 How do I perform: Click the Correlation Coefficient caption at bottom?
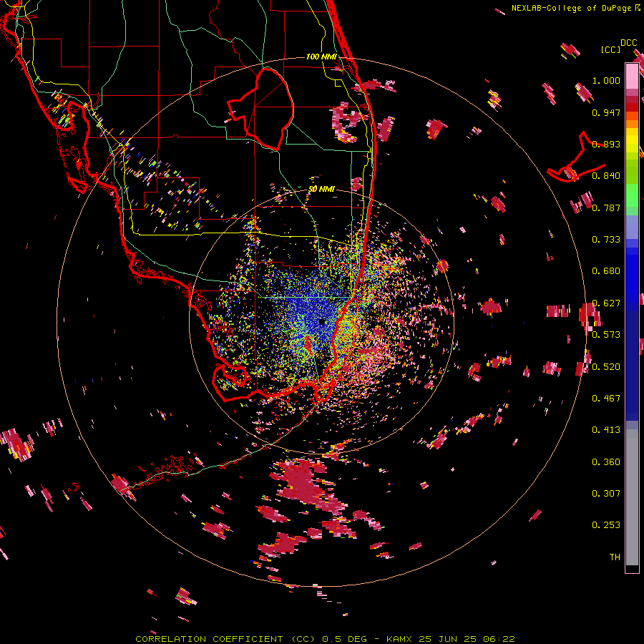tap(325, 639)
